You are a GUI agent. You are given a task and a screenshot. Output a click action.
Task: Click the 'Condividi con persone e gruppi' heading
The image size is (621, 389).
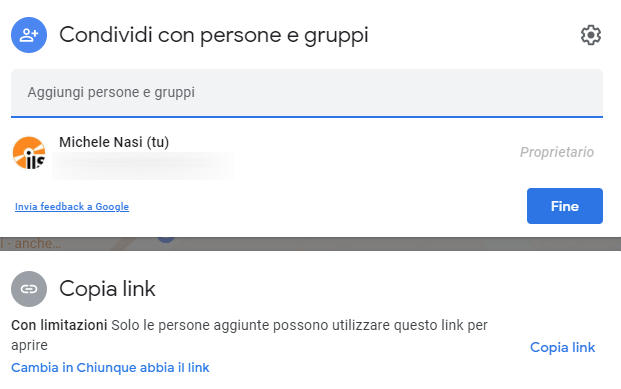(x=214, y=35)
